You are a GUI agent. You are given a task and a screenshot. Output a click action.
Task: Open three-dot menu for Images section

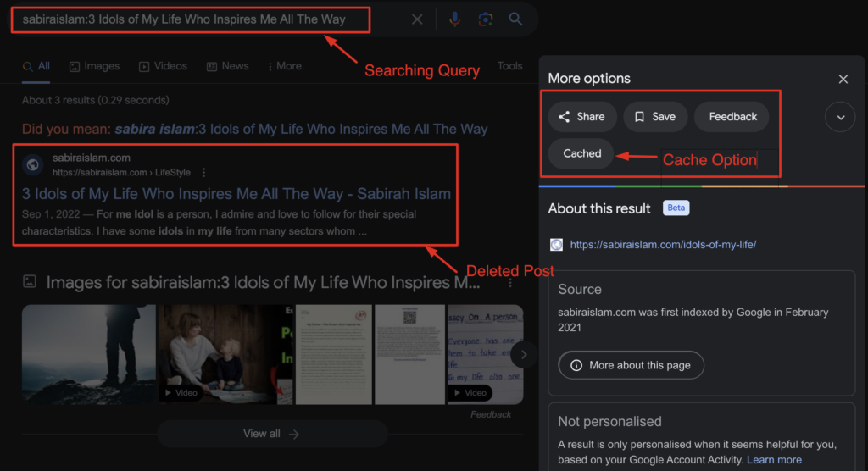[509, 283]
